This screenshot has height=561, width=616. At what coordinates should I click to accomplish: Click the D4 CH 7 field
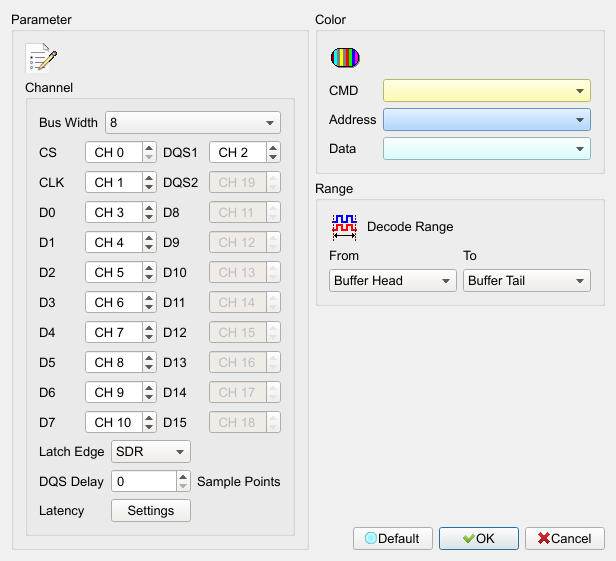(114, 332)
